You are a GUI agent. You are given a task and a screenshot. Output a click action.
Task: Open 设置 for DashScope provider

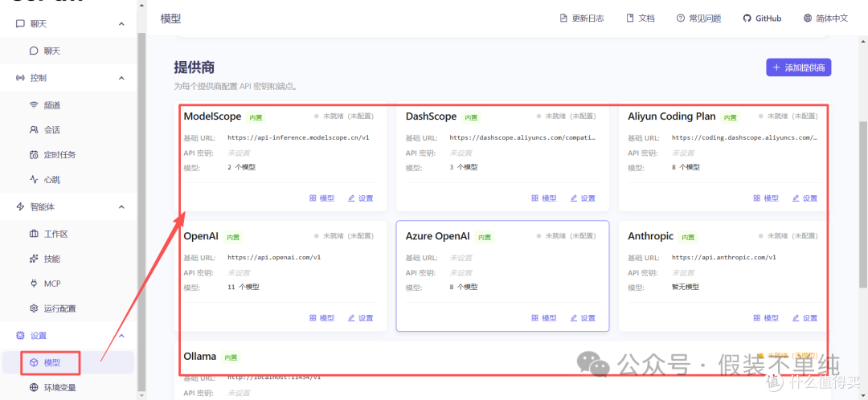583,198
